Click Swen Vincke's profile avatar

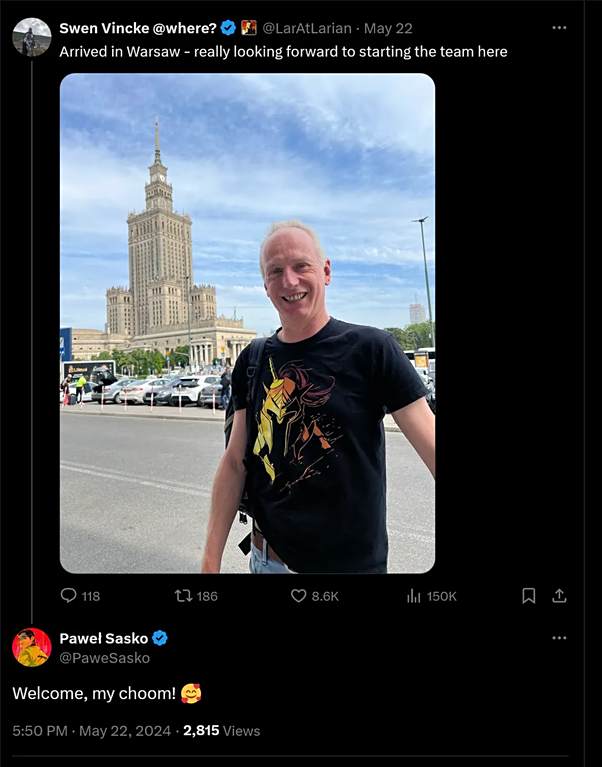point(32,37)
